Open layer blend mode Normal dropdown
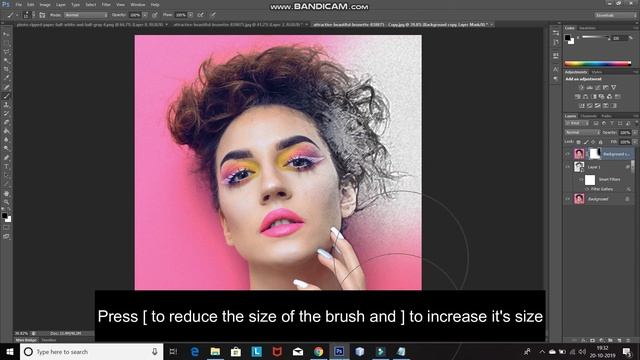The image size is (640, 360). pyautogui.click(x=582, y=133)
